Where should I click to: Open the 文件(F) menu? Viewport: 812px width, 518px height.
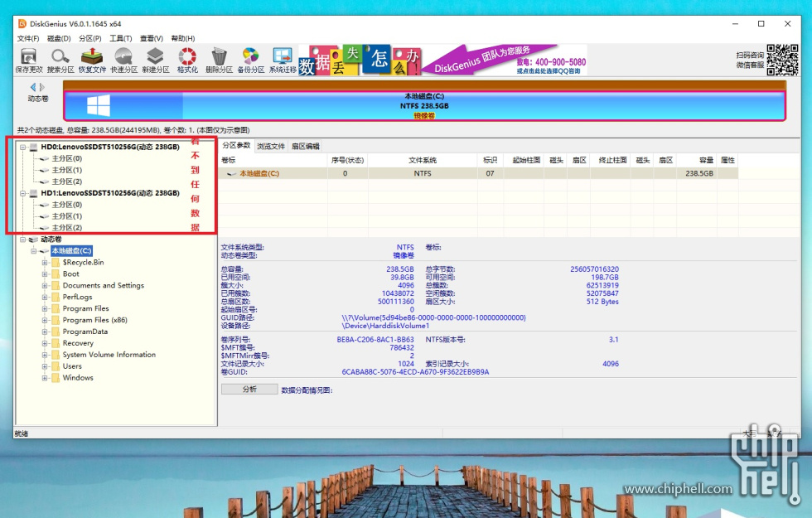coord(28,38)
